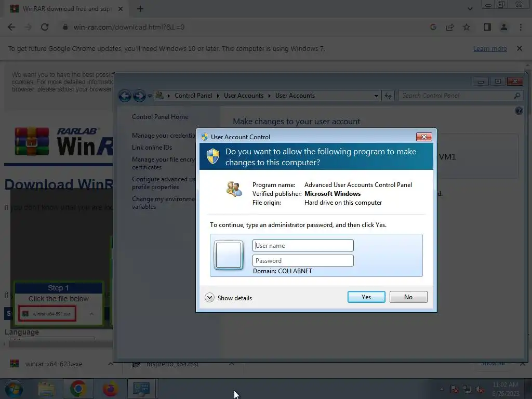
Task: Show hidden tray icons arrow
Action: click(x=442, y=389)
